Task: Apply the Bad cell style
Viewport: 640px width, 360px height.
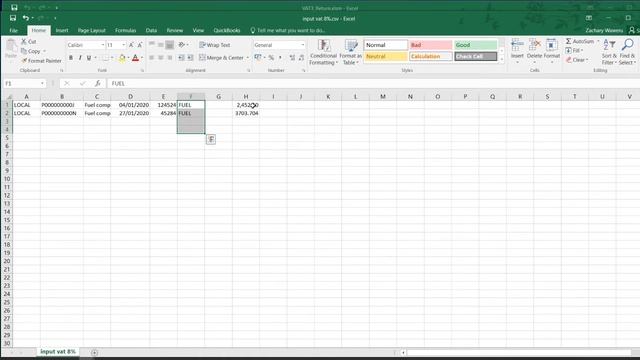Action: 431,45
